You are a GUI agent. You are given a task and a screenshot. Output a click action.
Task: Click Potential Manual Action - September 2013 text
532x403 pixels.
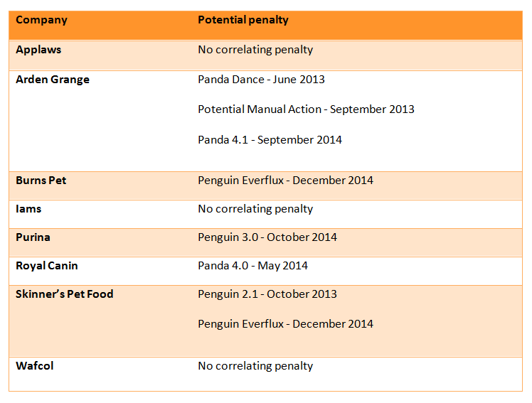tap(306, 109)
